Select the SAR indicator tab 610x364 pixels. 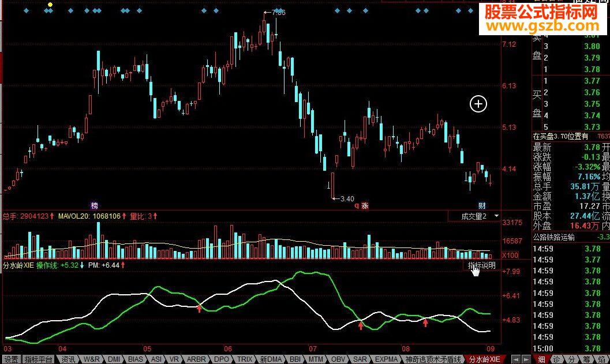point(360,359)
